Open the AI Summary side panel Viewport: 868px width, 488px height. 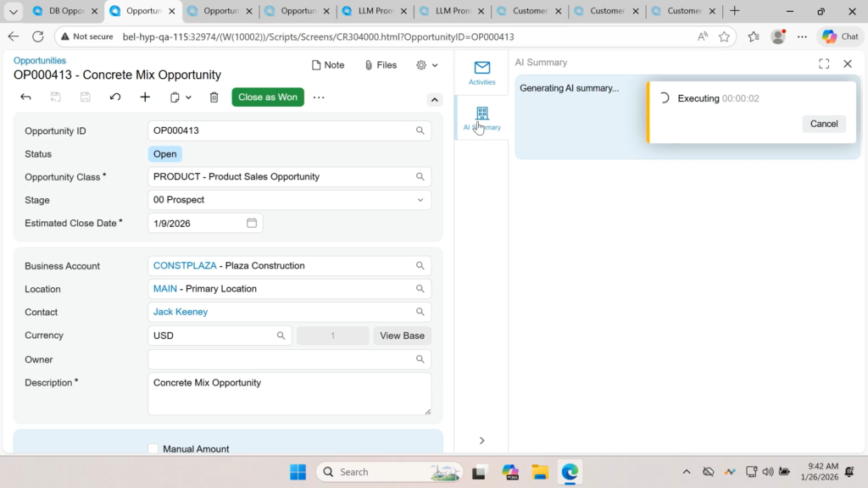point(481,118)
